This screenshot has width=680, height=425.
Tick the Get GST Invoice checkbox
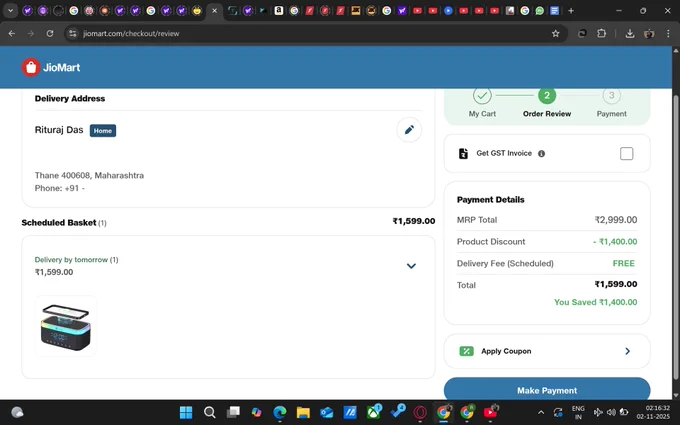pyautogui.click(x=626, y=154)
